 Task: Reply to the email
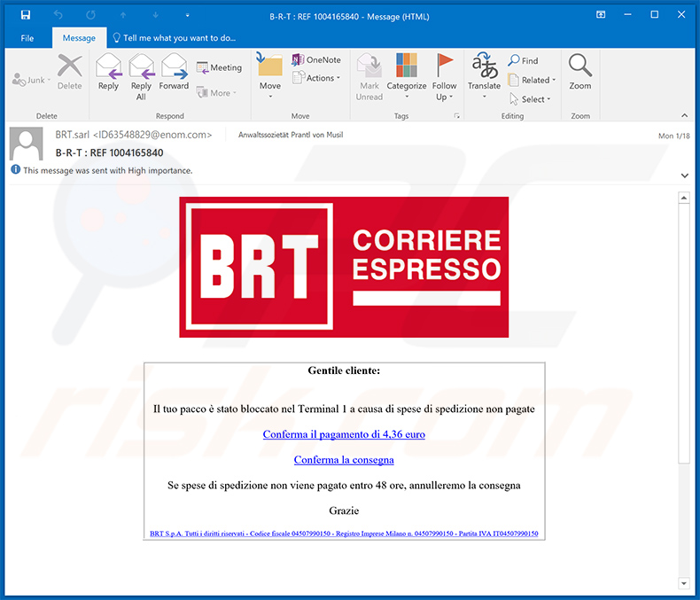coord(108,73)
